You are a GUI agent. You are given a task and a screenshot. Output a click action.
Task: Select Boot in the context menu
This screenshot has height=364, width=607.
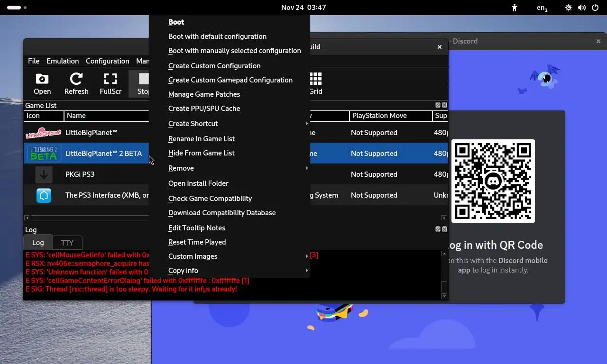(230, 22)
